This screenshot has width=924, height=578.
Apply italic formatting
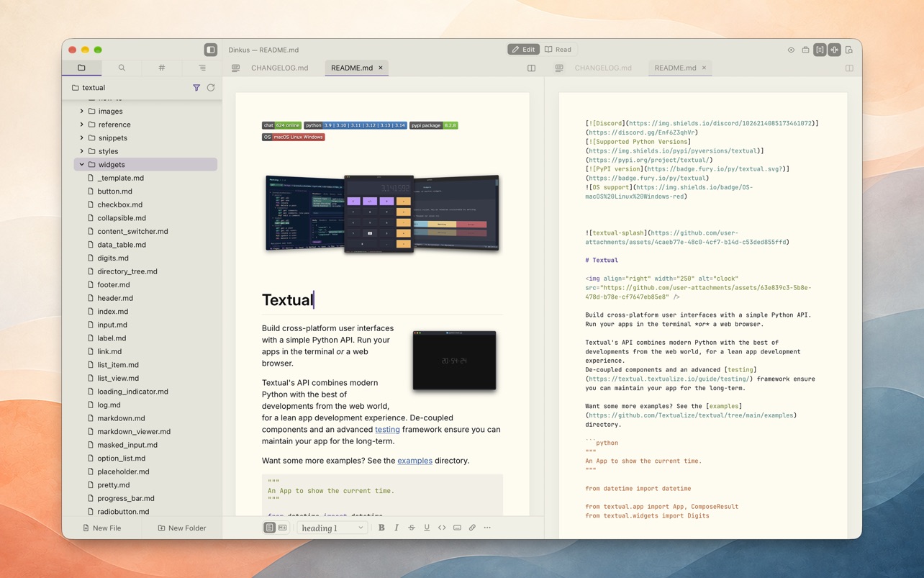pos(397,528)
